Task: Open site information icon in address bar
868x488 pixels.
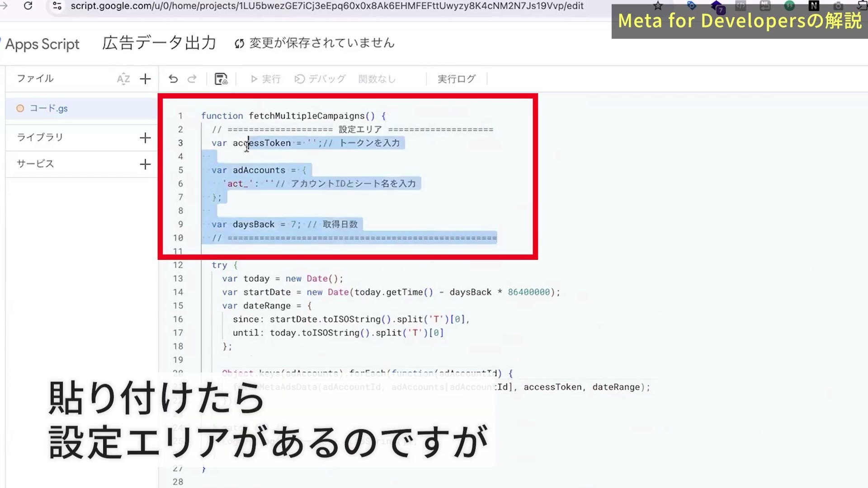Action: (57, 6)
